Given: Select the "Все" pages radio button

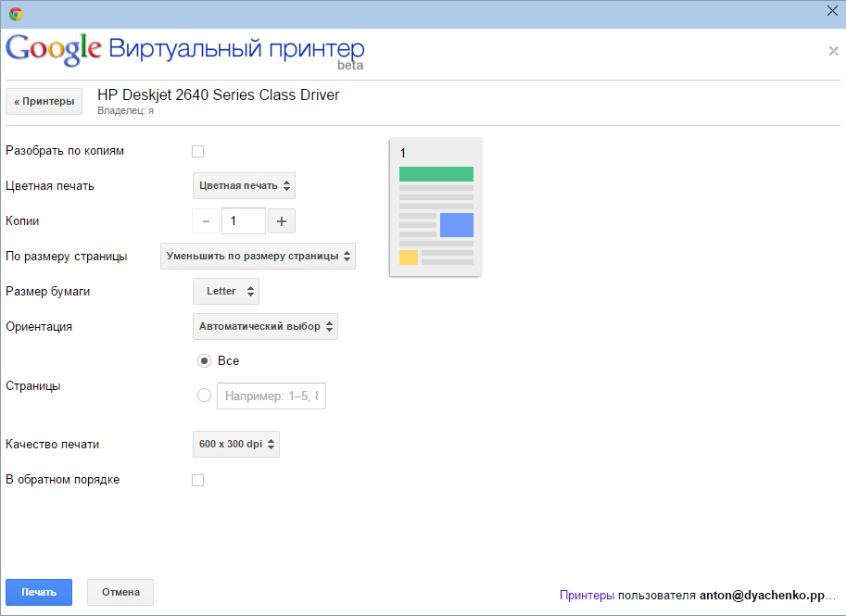Looking at the screenshot, I should coord(205,360).
